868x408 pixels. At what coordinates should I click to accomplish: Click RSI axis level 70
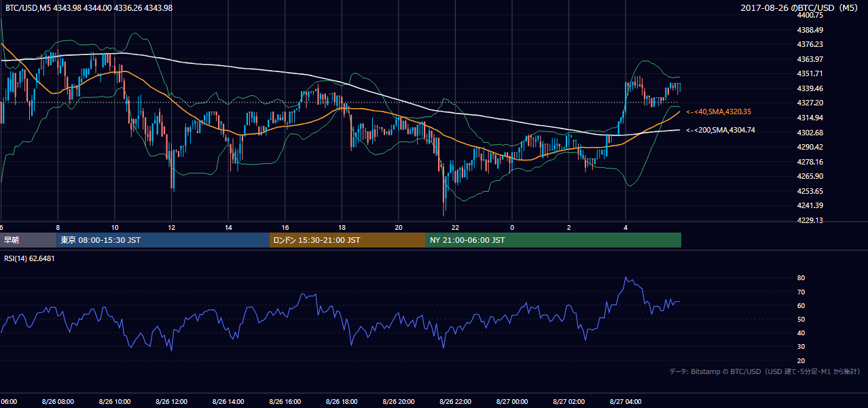coord(801,292)
